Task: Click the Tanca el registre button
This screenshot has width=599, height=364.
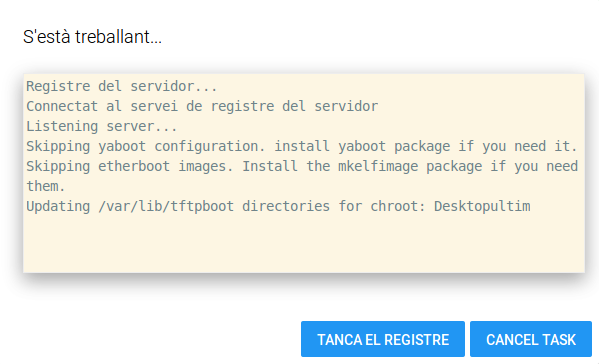Action: click(x=383, y=339)
